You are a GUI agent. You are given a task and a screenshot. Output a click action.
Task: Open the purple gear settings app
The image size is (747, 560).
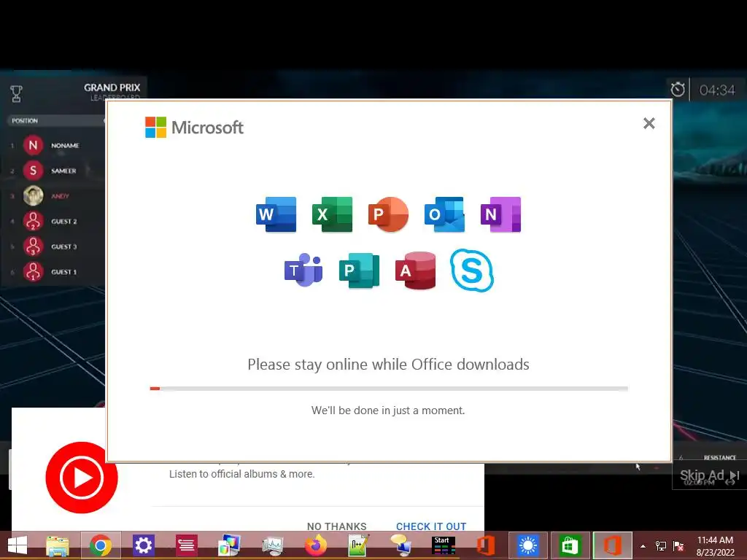pyautogui.click(x=143, y=545)
